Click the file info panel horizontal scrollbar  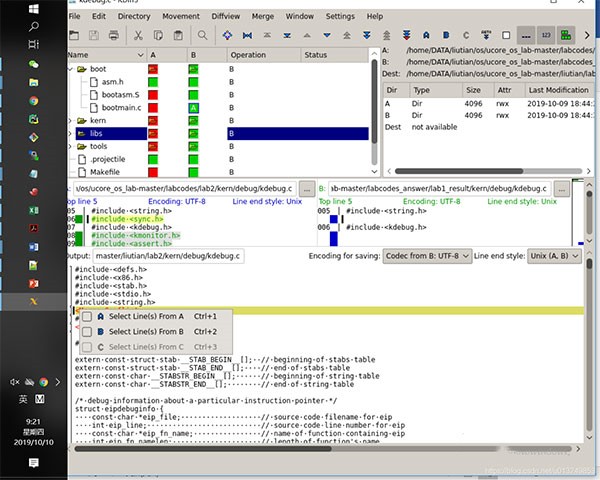pyautogui.click(x=489, y=171)
